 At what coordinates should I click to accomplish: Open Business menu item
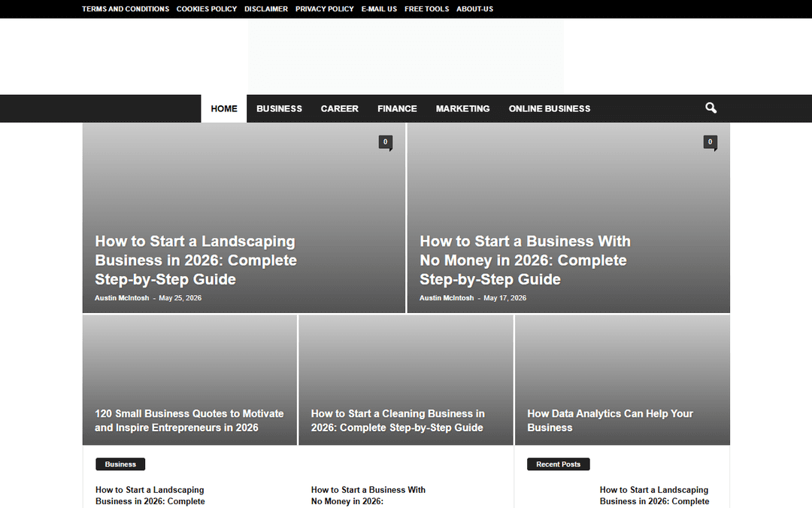point(279,108)
